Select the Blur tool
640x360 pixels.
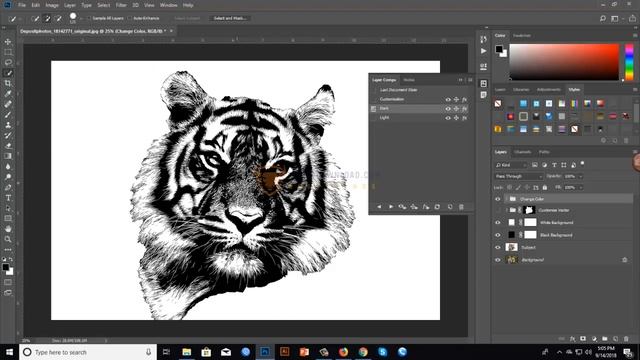tap(8, 167)
